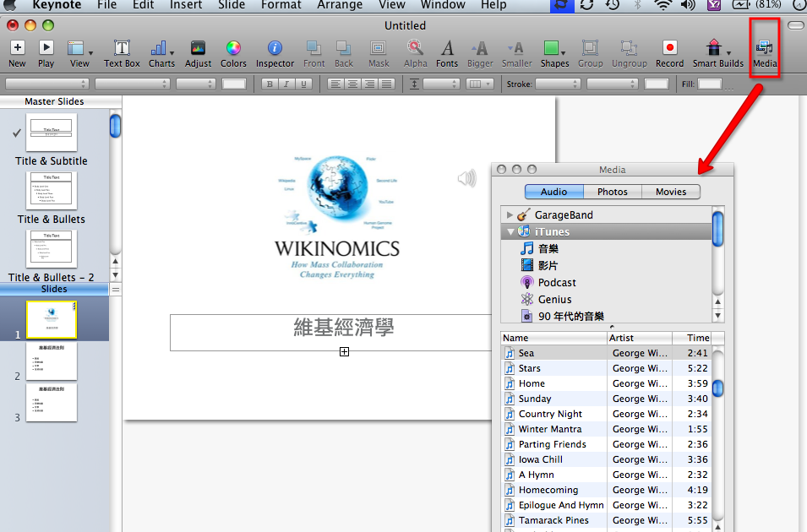807x532 pixels.
Task: Start the slideshow with Play
Action: point(46,53)
